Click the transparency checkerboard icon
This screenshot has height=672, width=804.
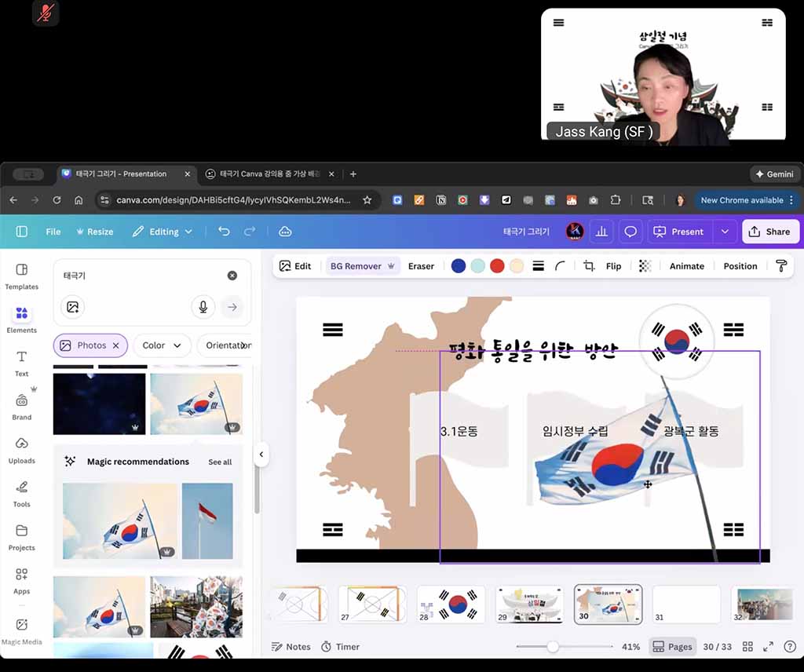[x=645, y=266]
